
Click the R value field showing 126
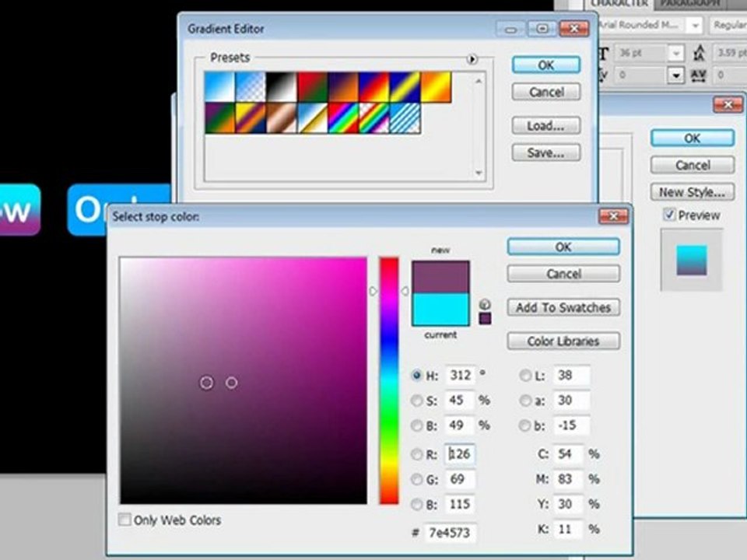(x=460, y=454)
